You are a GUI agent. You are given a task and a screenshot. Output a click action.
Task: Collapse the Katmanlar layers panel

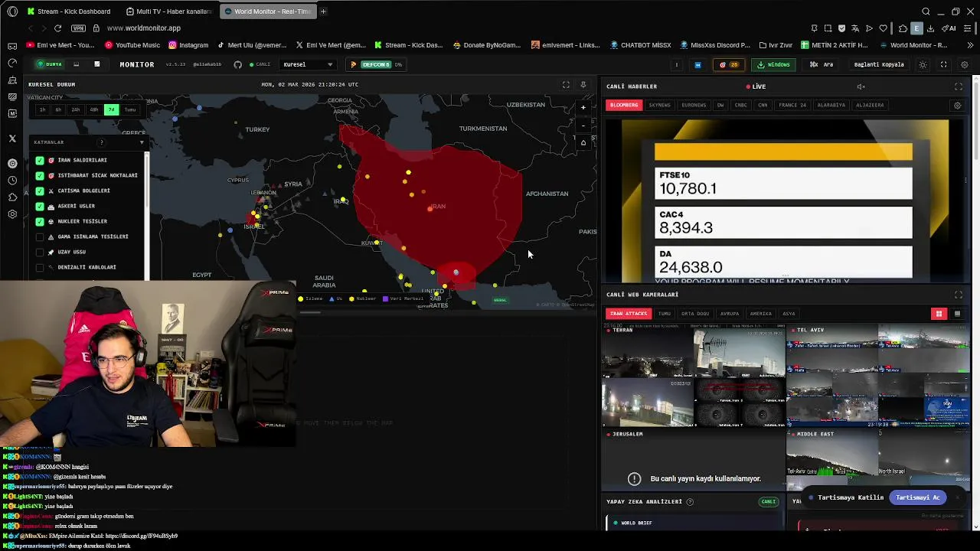click(142, 142)
